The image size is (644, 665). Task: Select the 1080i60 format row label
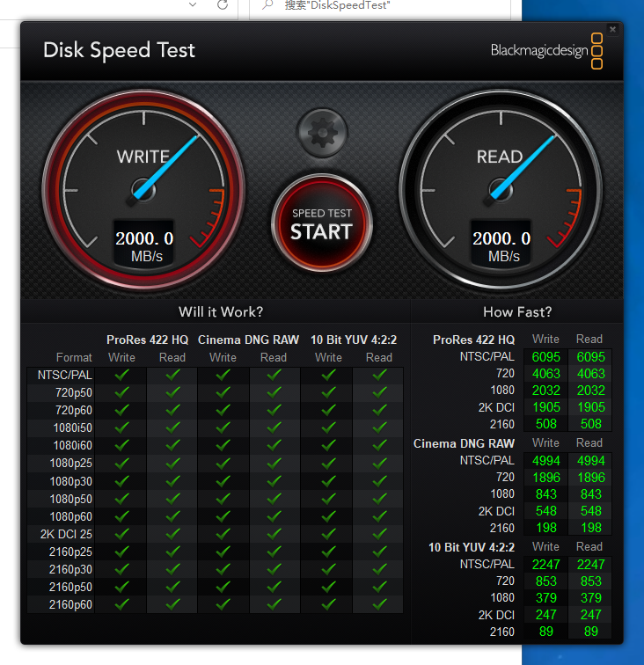(72, 445)
